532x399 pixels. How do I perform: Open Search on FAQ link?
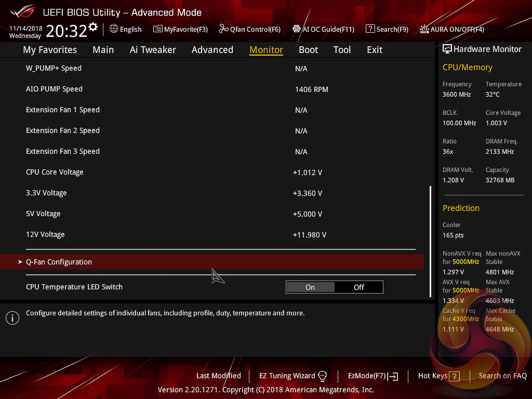tap(502, 376)
